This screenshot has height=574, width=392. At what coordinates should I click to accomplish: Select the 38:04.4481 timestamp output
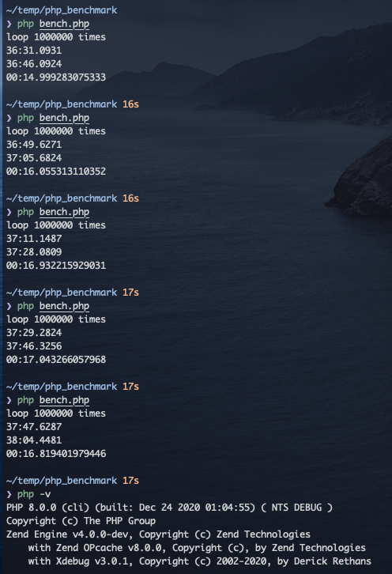(34, 440)
